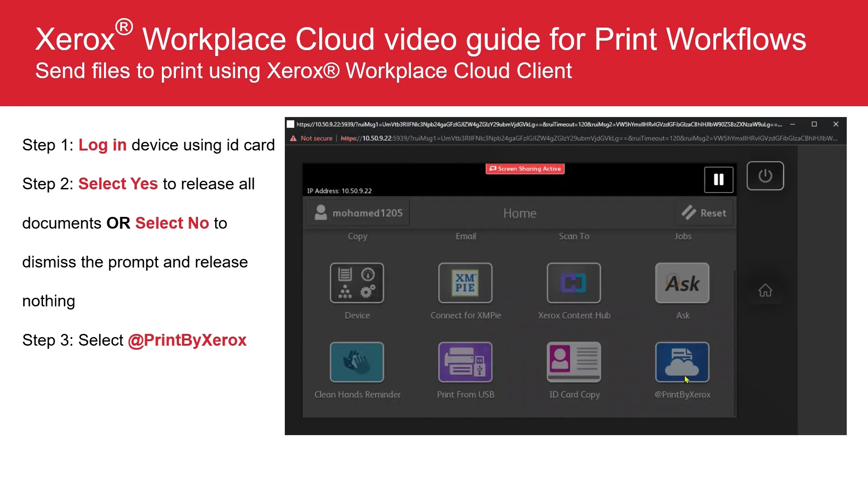View the Clean Hands Reminder app
The width and height of the screenshot is (868, 488).
(357, 362)
